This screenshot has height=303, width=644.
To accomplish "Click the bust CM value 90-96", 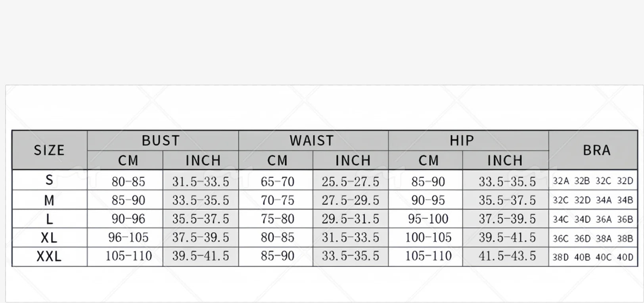I will tap(128, 219).
